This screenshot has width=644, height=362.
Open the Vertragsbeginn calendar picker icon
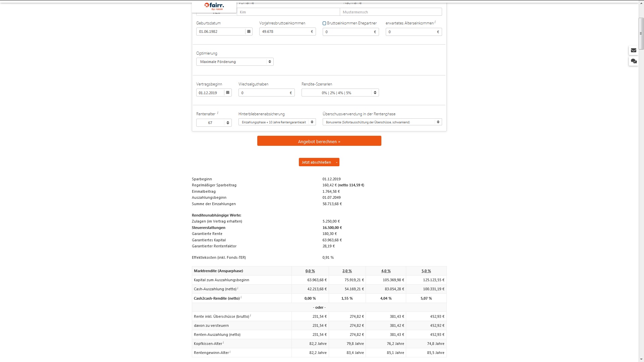click(x=228, y=93)
